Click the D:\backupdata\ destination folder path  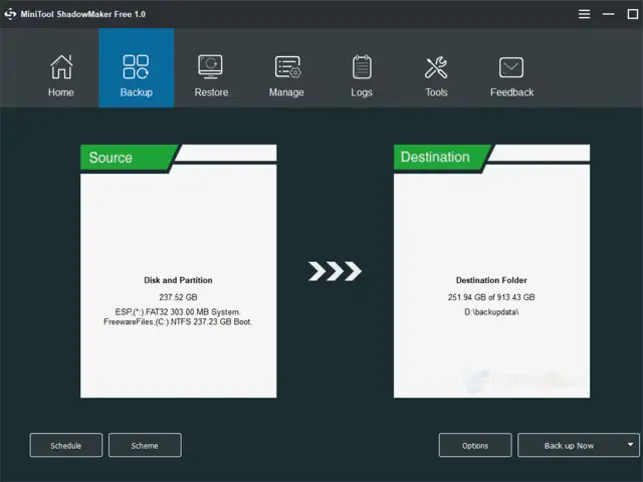[x=491, y=313]
